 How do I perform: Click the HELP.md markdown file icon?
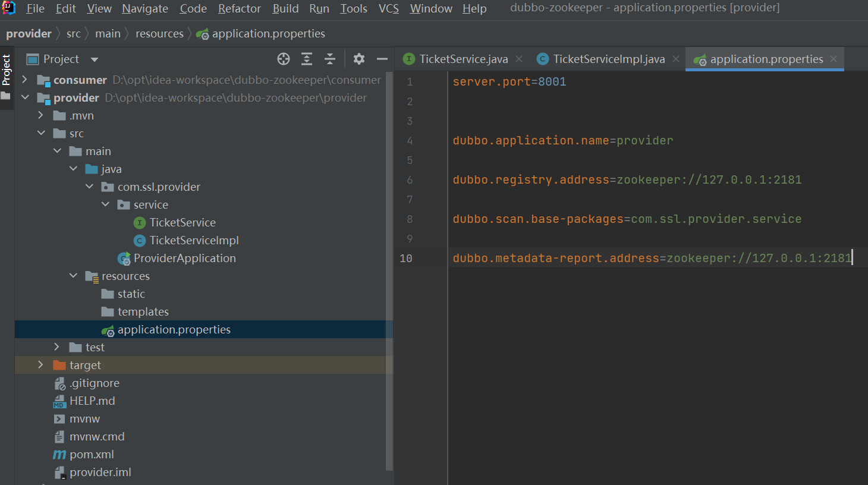click(59, 402)
